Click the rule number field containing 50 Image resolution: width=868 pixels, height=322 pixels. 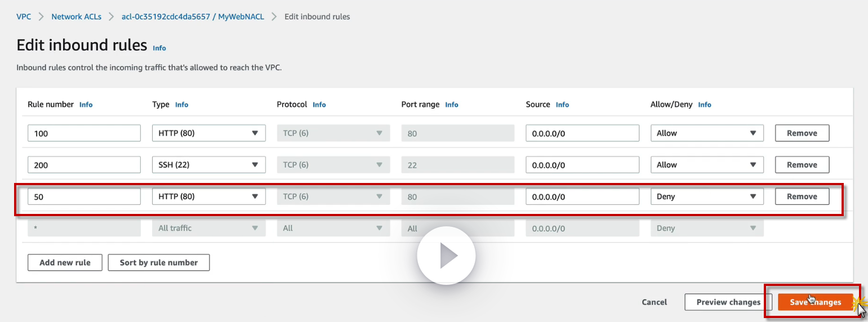[x=84, y=196]
